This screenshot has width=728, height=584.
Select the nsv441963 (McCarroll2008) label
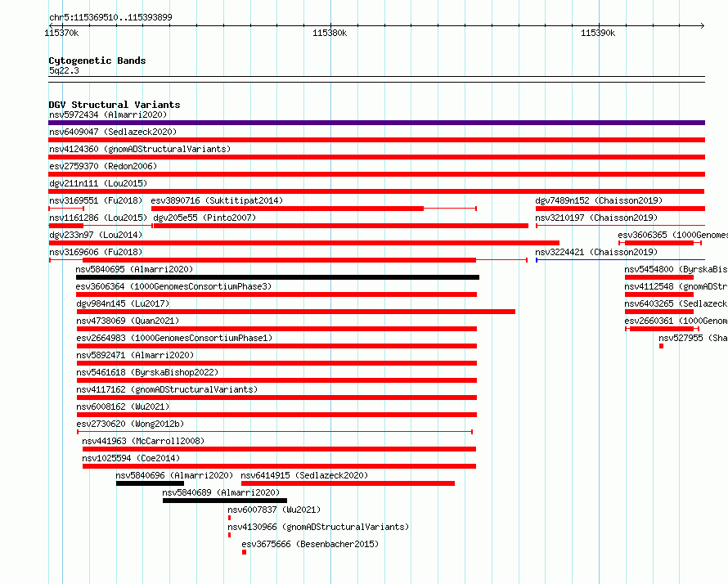click(143, 441)
